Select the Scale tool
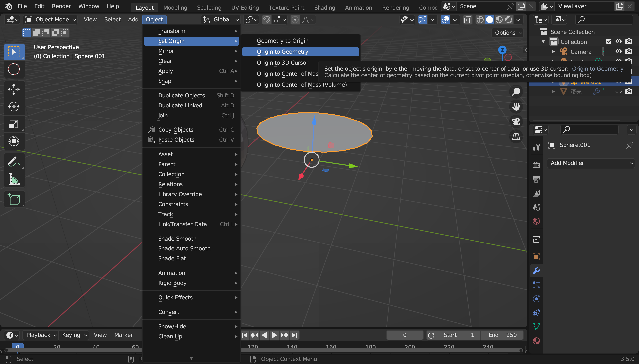639x364 pixels. [14, 124]
